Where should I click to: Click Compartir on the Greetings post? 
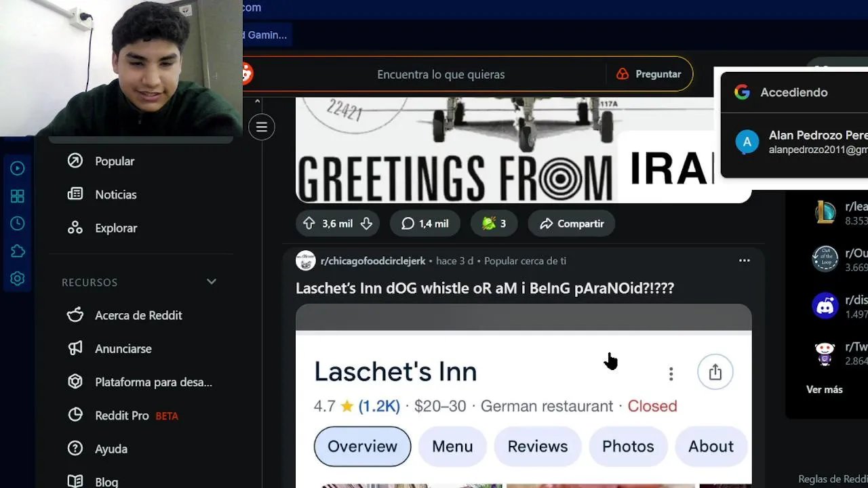pos(572,224)
